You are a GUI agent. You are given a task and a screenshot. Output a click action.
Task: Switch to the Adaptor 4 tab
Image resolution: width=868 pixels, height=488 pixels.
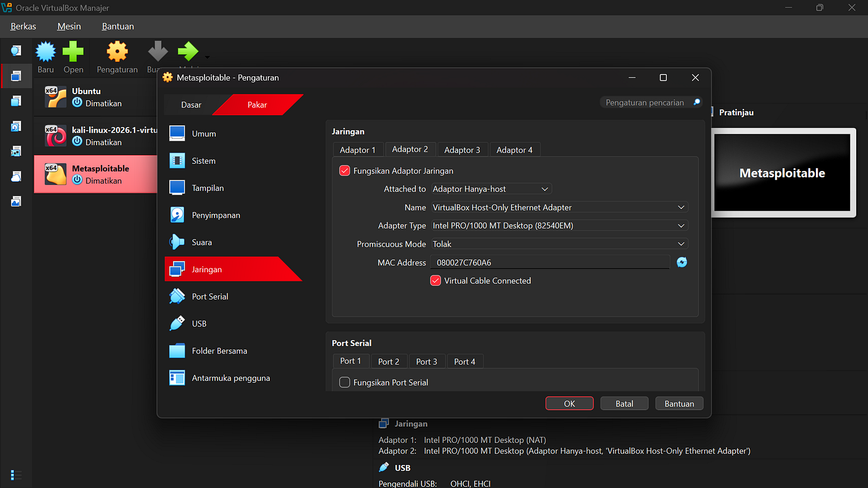point(515,149)
